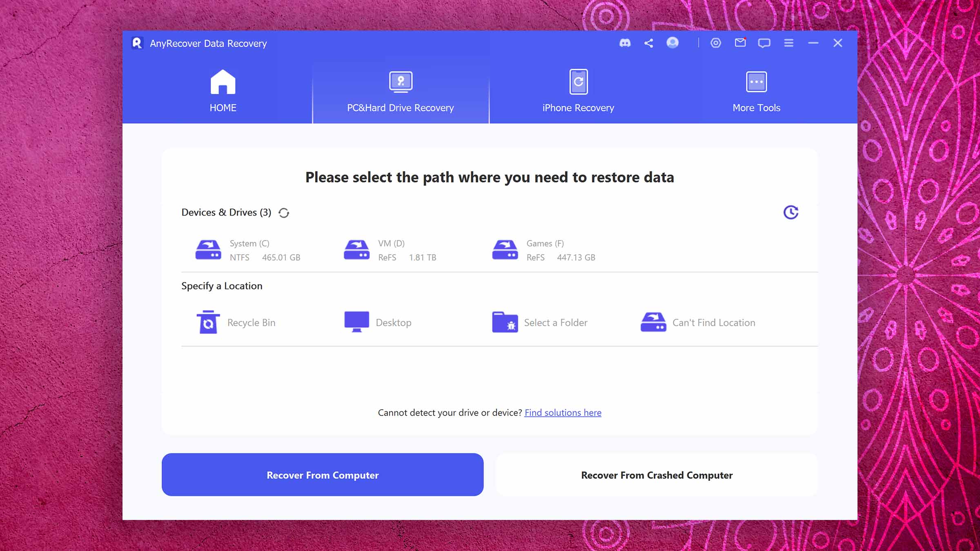Click the Can't Find Location icon

coord(653,322)
